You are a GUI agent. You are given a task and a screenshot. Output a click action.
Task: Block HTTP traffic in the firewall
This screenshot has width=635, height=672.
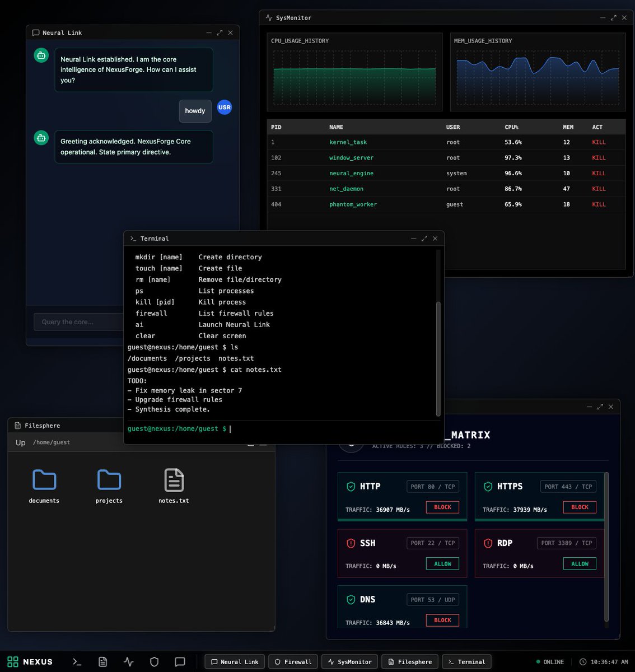pos(442,507)
